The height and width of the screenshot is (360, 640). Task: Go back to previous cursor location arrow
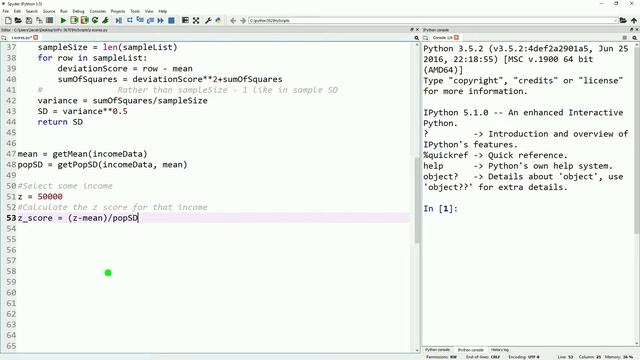[x=233, y=20]
